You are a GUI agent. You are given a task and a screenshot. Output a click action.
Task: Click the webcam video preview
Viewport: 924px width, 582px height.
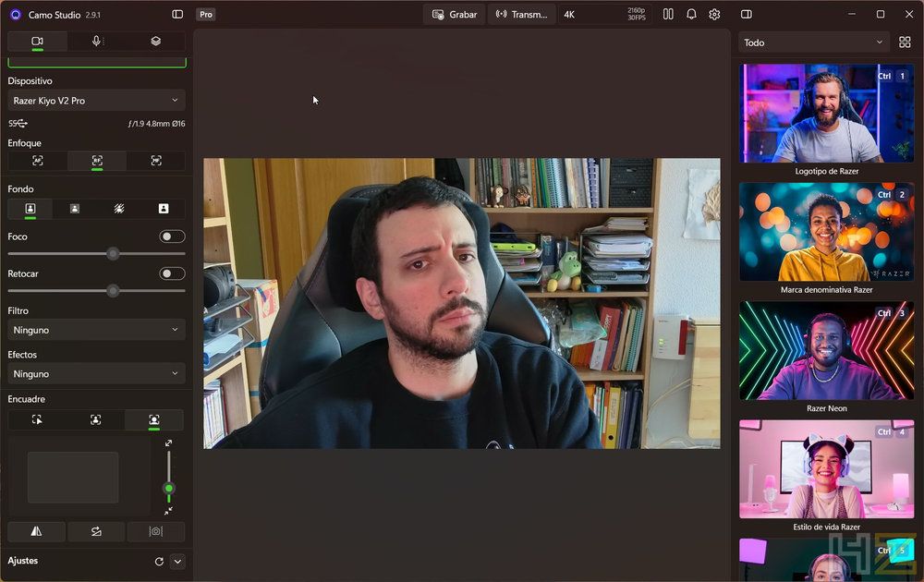[462, 303]
